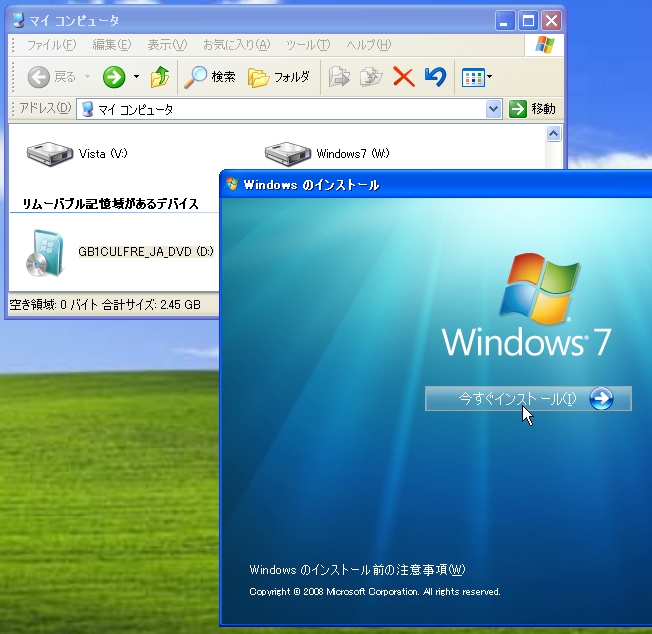Click the red Delete X icon
Image resolution: width=652 pixels, height=634 pixels.
(x=403, y=77)
